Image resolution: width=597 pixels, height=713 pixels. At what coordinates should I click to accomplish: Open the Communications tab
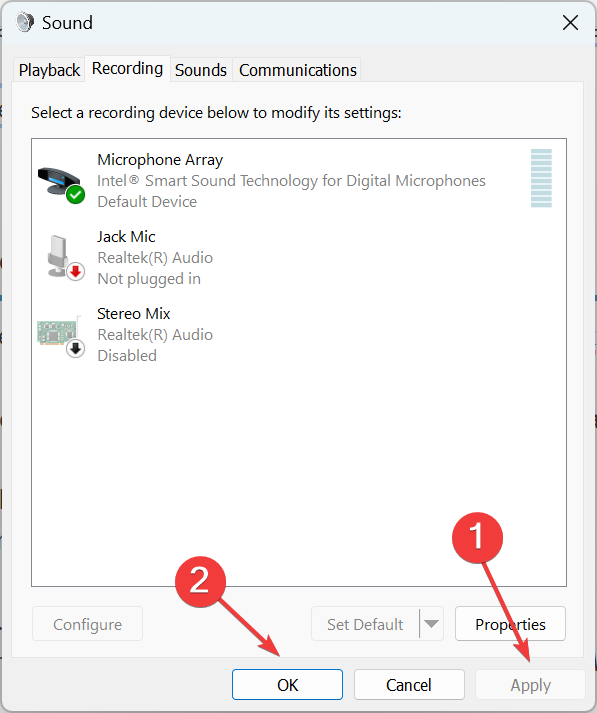(298, 70)
